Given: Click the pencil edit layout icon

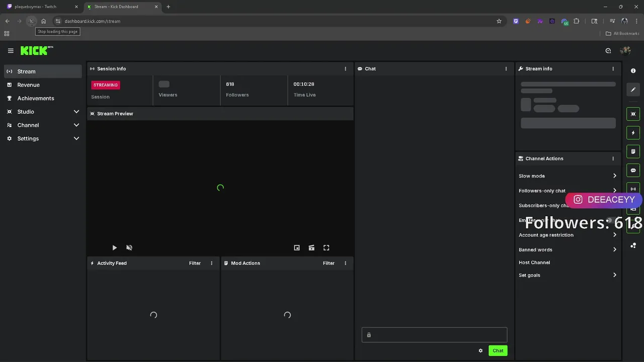Looking at the screenshot, I should (x=633, y=89).
